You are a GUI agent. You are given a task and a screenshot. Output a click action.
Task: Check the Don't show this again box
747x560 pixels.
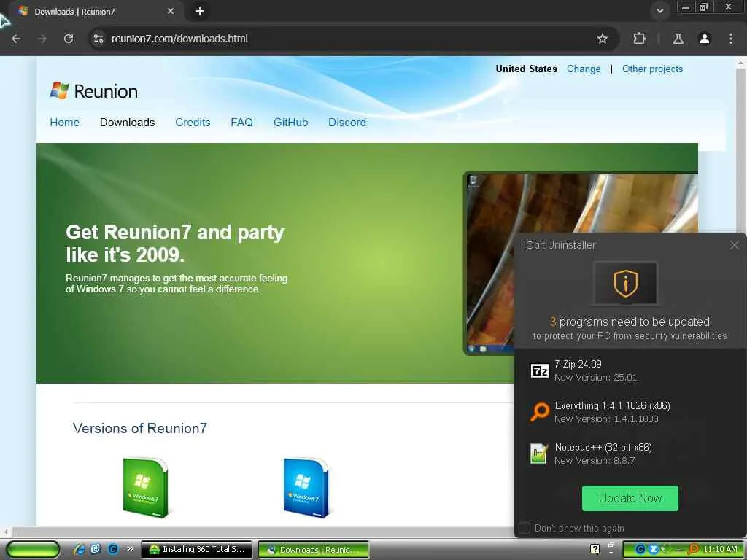tap(524, 528)
